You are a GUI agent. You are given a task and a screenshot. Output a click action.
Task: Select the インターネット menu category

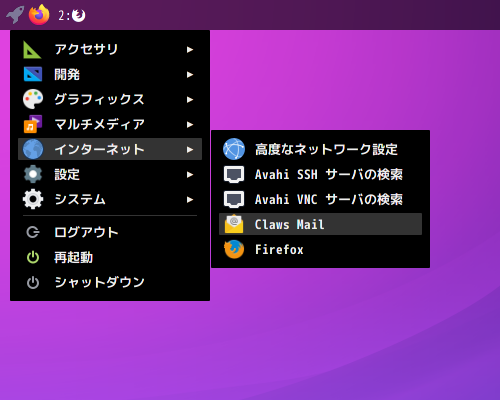tap(110, 149)
